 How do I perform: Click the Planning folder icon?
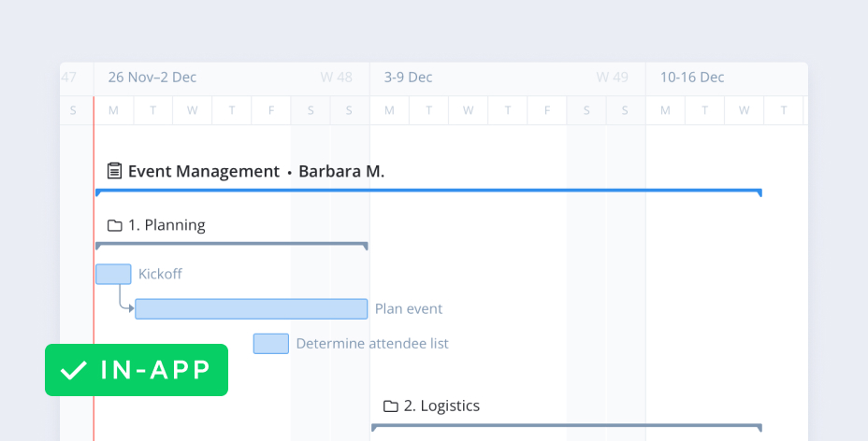115,225
